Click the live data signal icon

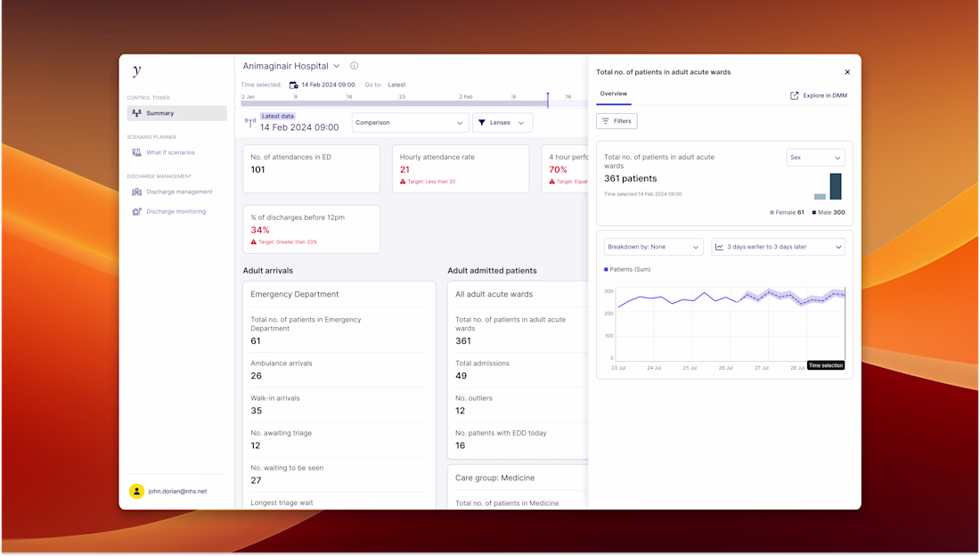click(250, 123)
